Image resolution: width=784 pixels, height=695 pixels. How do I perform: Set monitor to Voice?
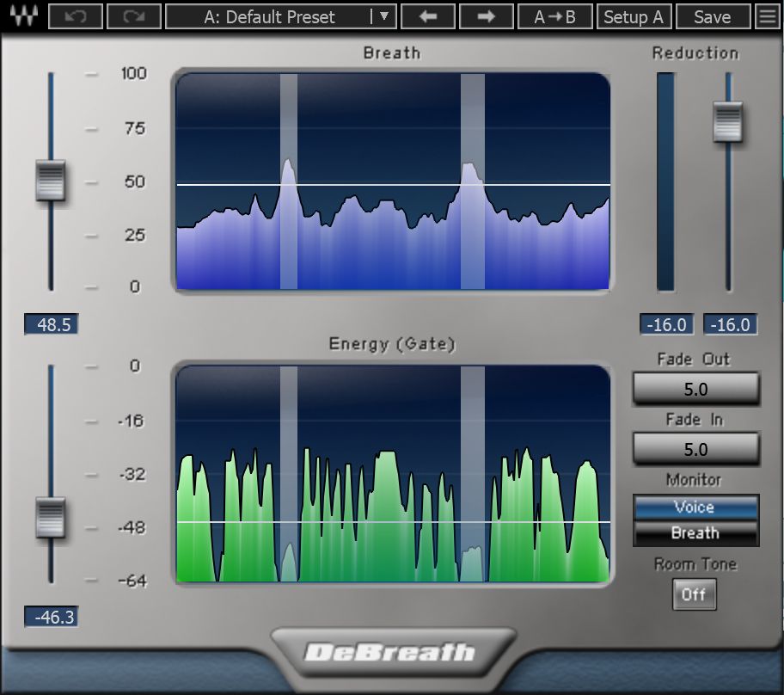click(695, 507)
